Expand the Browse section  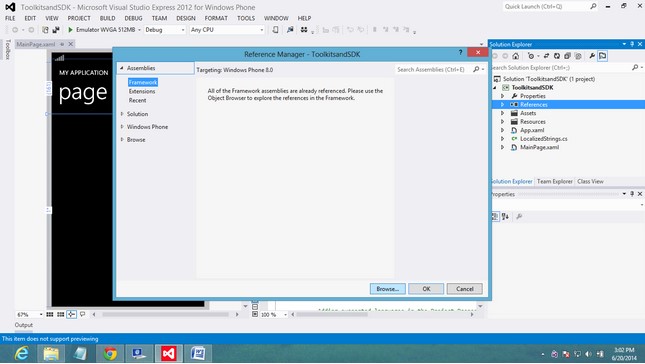coord(122,139)
